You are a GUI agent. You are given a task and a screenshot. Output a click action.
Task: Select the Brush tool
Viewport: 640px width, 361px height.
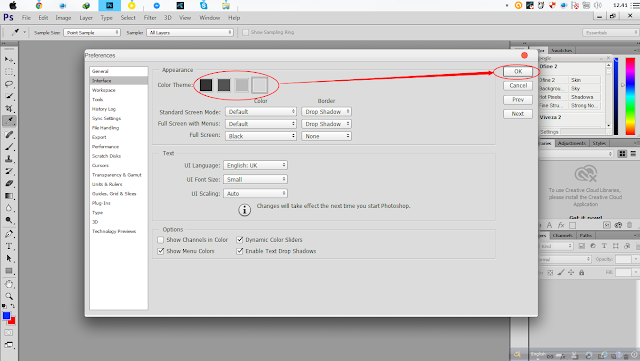point(9,147)
